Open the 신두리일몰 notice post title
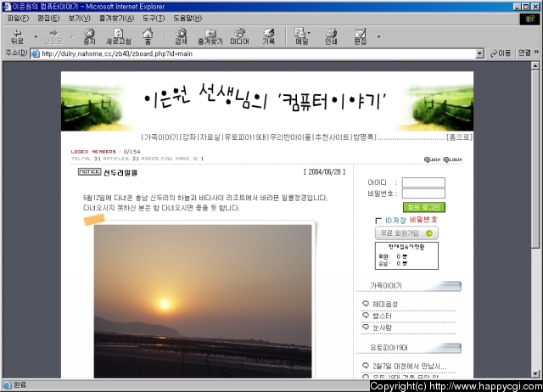543x392 pixels. pyautogui.click(x=120, y=173)
